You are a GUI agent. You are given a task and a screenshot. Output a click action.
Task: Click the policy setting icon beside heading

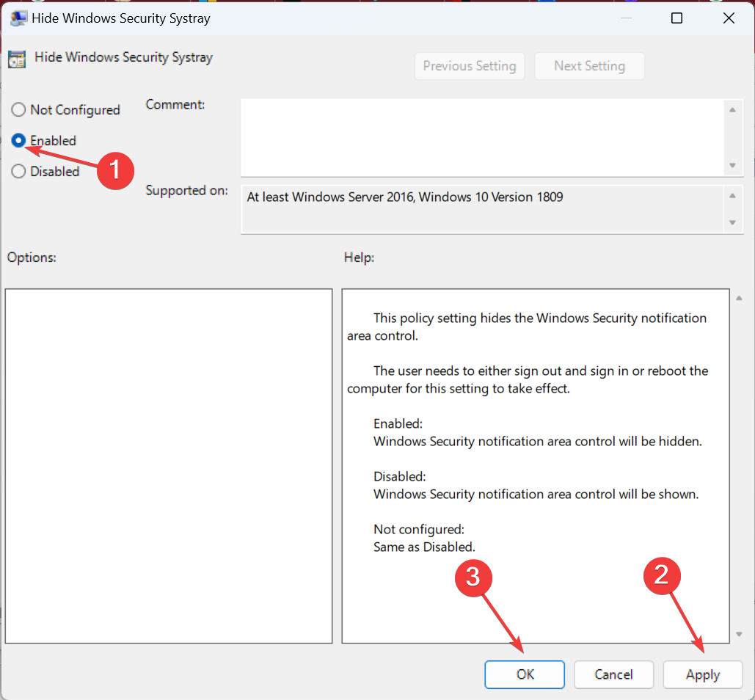point(17,59)
